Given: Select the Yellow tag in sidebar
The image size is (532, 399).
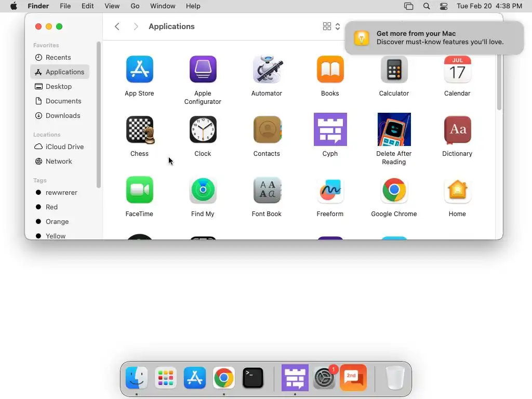Looking at the screenshot, I should coord(60,236).
